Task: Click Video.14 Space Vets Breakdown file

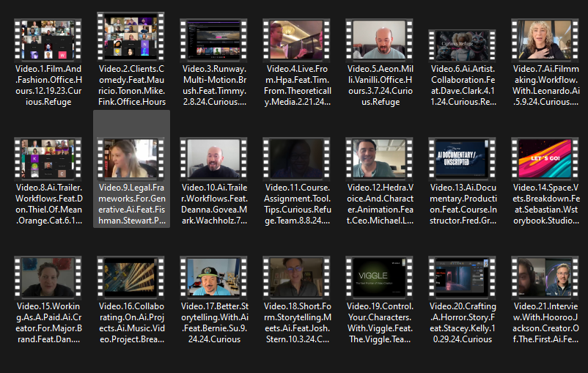Action: [546, 158]
